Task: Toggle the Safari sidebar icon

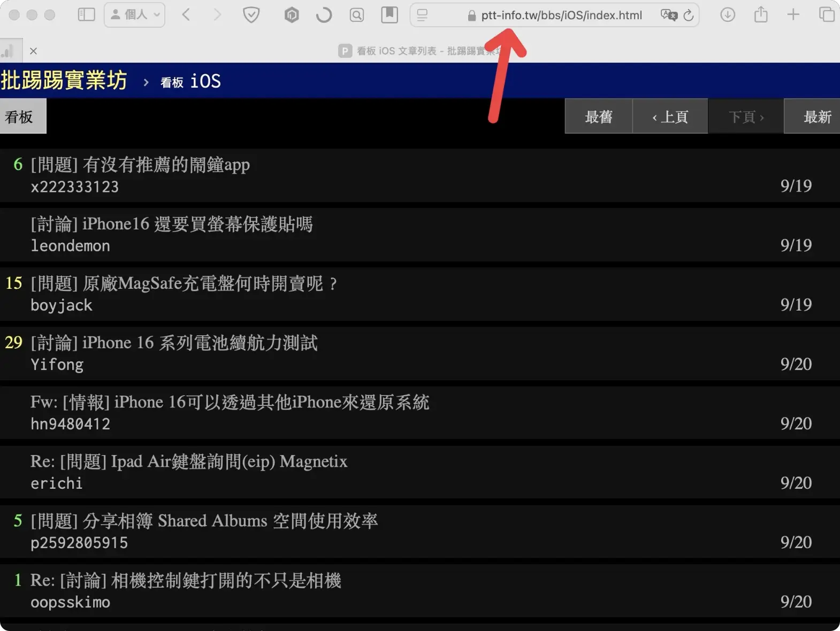Action: point(86,14)
